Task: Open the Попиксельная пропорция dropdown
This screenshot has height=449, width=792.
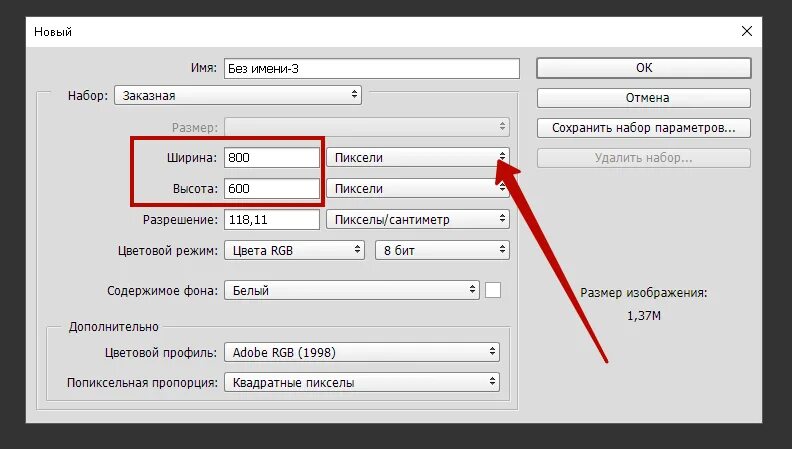Action: (362, 382)
